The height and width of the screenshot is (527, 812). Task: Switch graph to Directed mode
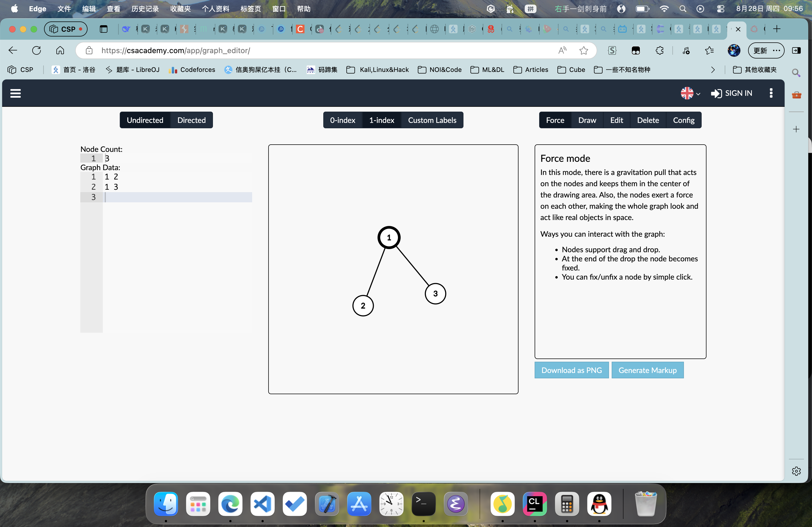pyautogui.click(x=191, y=120)
